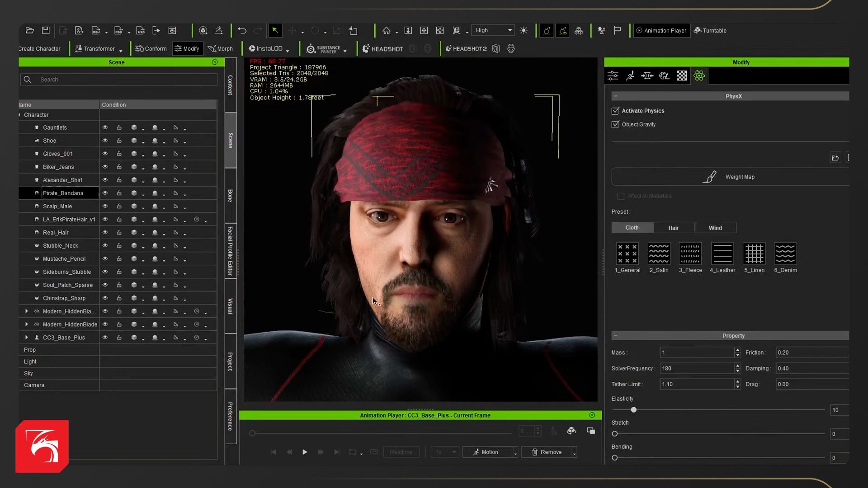
Task: Expand the CC3_Base_Plus tree item
Action: (x=26, y=338)
